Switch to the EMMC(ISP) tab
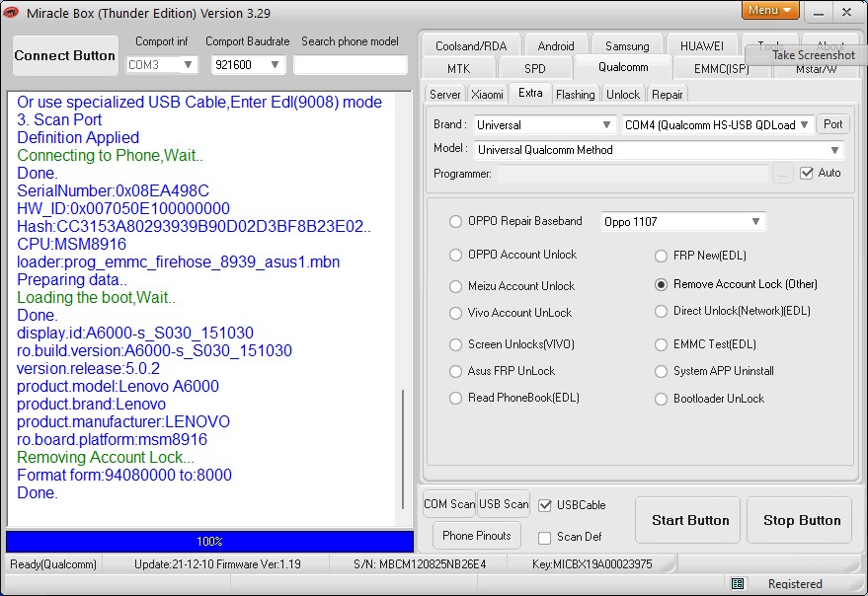This screenshot has width=868, height=596. [721, 69]
